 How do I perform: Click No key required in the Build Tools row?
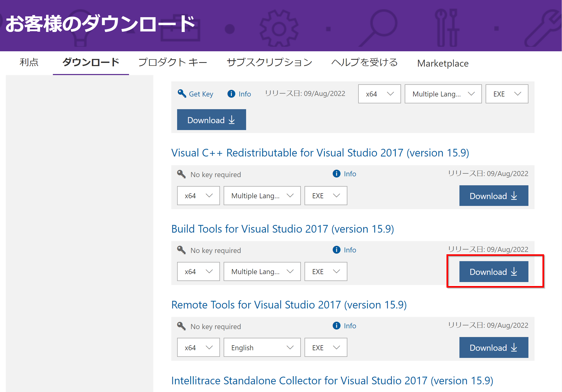(216, 251)
